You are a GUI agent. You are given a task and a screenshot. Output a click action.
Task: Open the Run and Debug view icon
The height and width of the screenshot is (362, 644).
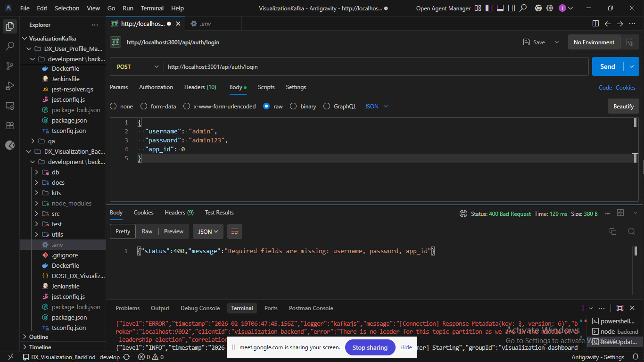10,86
